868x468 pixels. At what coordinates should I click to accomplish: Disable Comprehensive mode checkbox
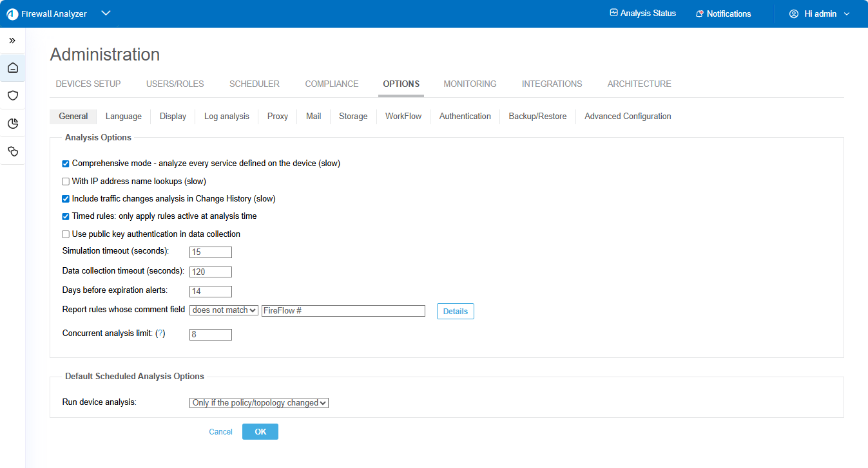66,164
